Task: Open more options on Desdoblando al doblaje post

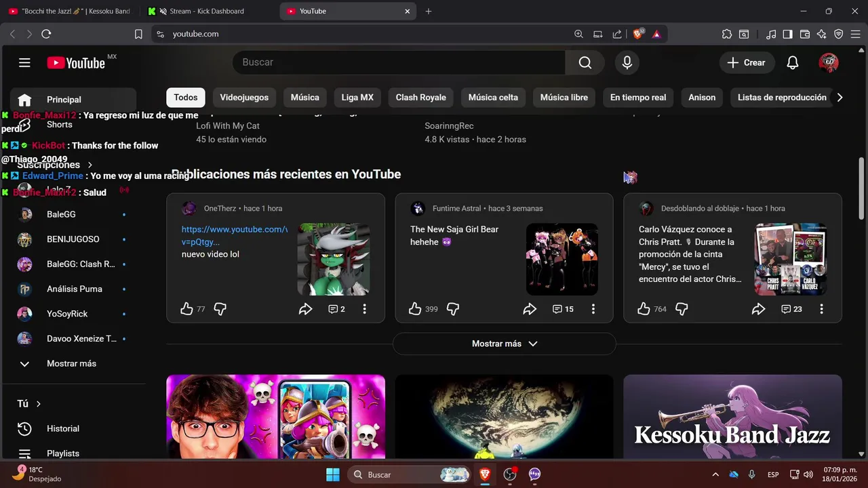Action: [821, 309]
